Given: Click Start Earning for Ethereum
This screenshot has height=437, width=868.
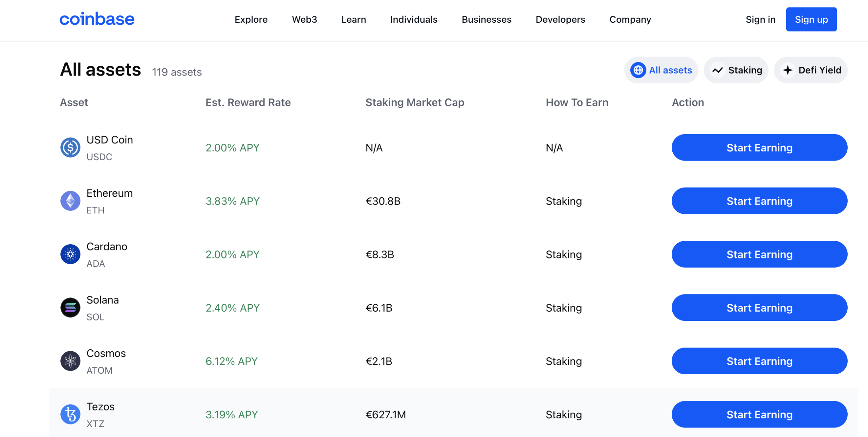Looking at the screenshot, I should pyautogui.click(x=759, y=201).
